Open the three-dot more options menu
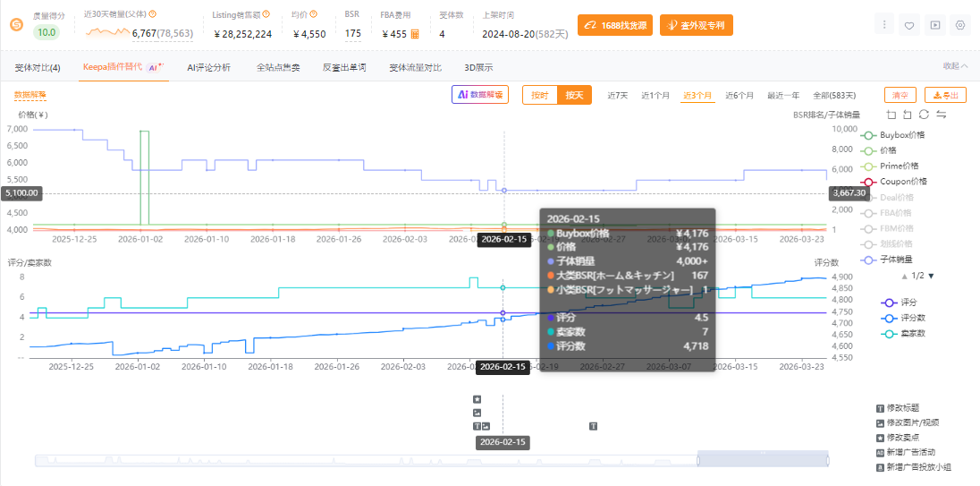This screenshot has width=980, height=486. point(884,25)
